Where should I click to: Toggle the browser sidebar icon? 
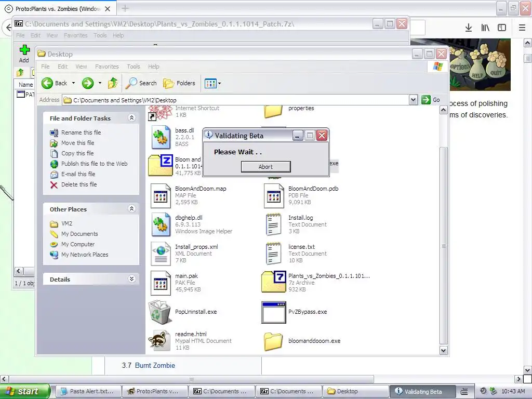[502, 28]
